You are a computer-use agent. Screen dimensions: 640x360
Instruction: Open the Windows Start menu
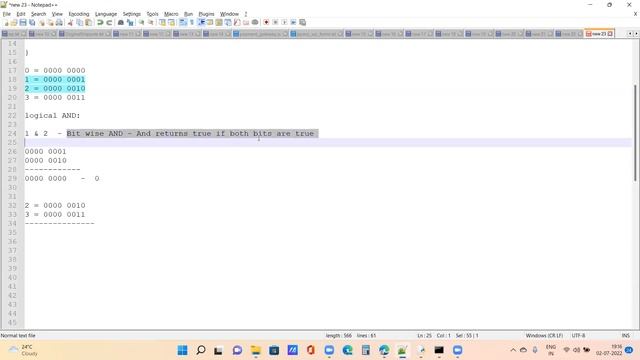click(x=182, y=350)
